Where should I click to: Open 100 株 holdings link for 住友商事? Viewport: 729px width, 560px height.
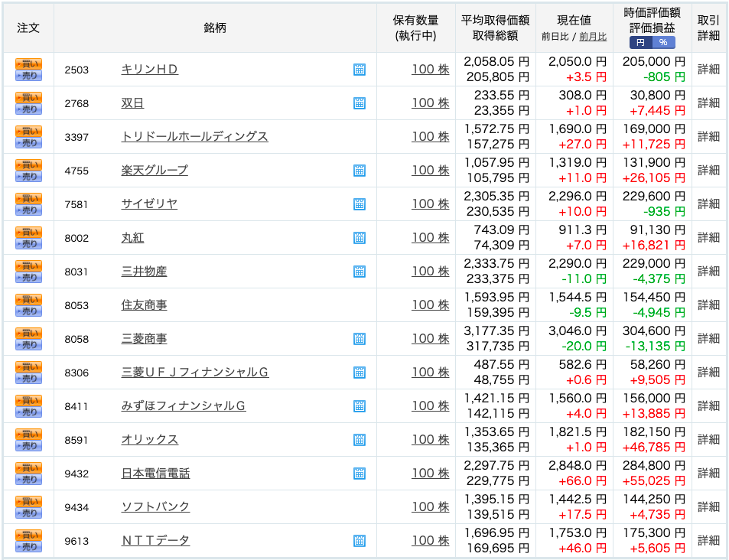click(431, 304)
